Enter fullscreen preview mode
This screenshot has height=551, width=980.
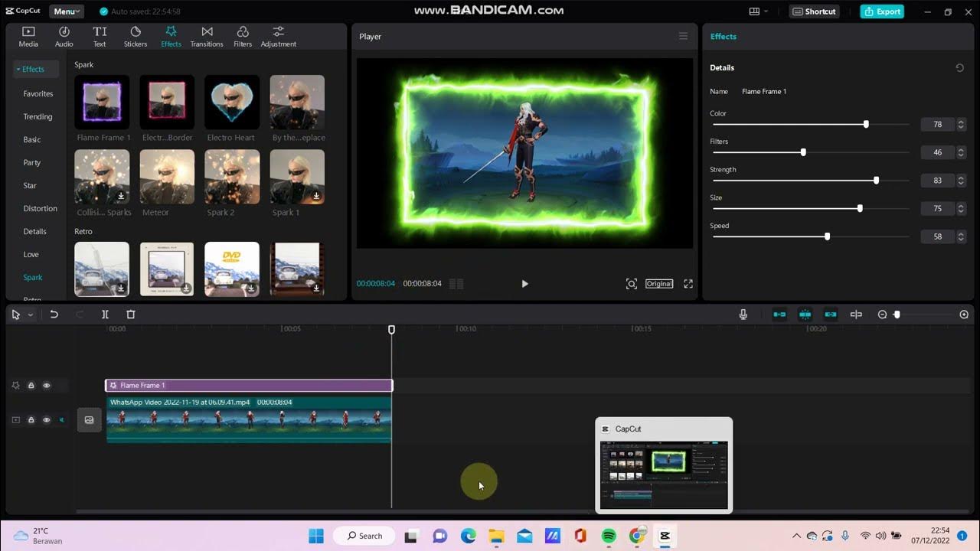[688, 284]
